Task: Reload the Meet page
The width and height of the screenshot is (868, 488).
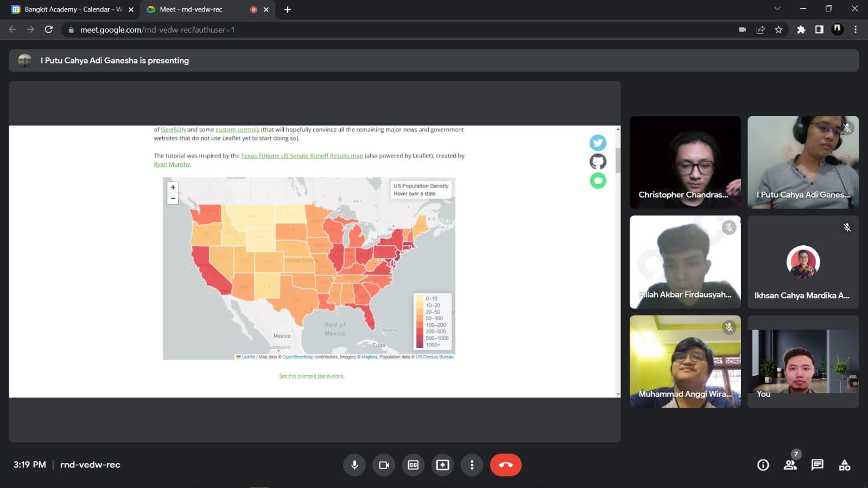Action: 49,30
